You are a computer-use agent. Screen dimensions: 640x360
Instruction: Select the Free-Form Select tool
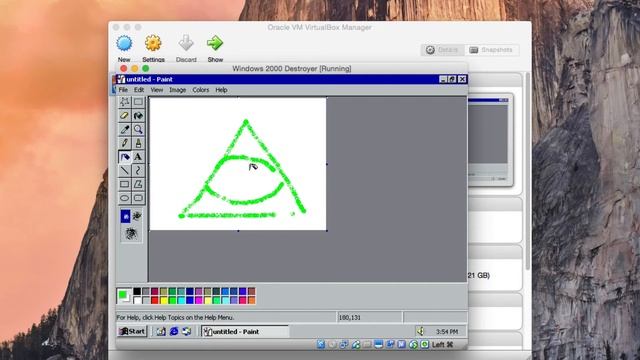124,102
